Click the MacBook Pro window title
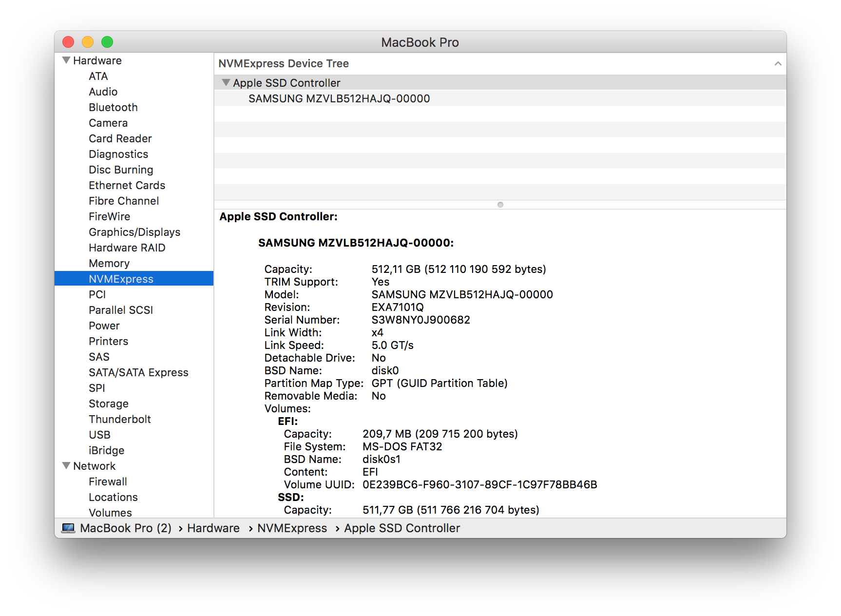The image size is (841, 616). [x=420, y=42]
